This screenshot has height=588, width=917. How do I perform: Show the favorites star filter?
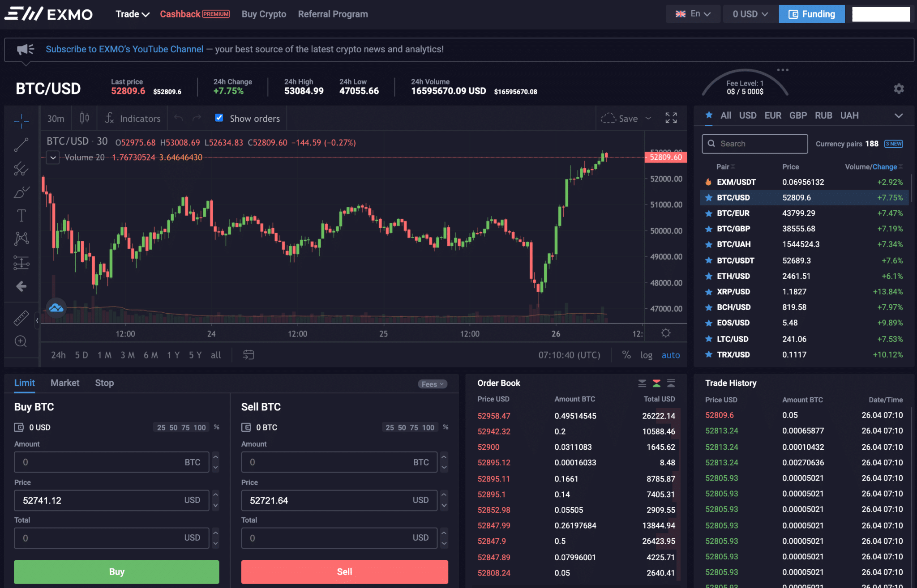[x=709, y=115]
